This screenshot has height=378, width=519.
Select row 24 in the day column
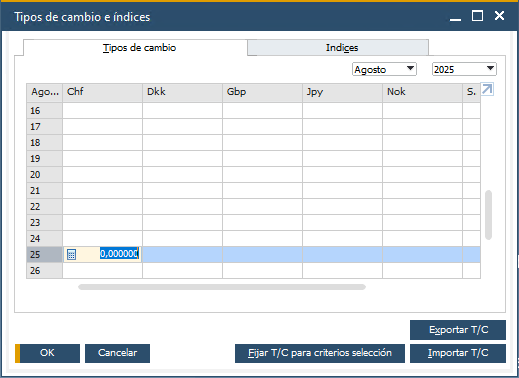click(x=44, y=239)
